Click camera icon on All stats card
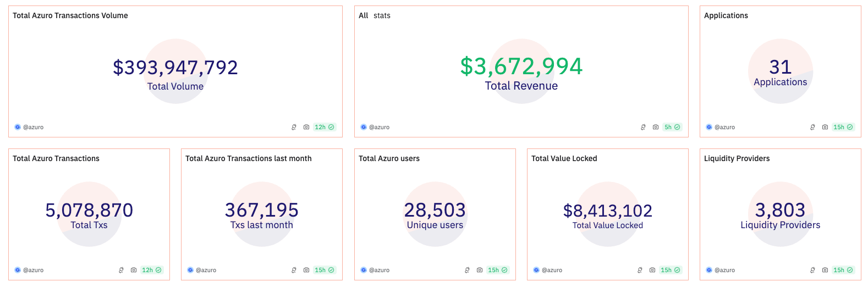Screen dimensions: 868x287 click(x=656, y=127)
